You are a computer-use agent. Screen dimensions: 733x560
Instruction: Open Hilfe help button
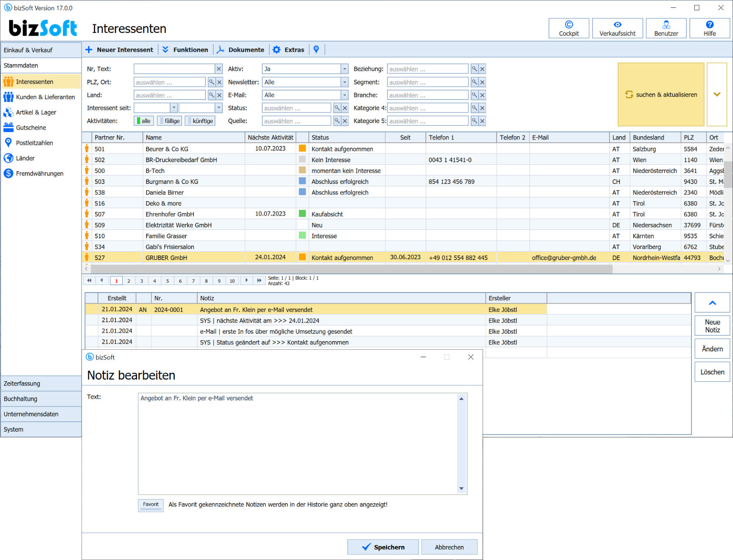click(x=710, y=28)
